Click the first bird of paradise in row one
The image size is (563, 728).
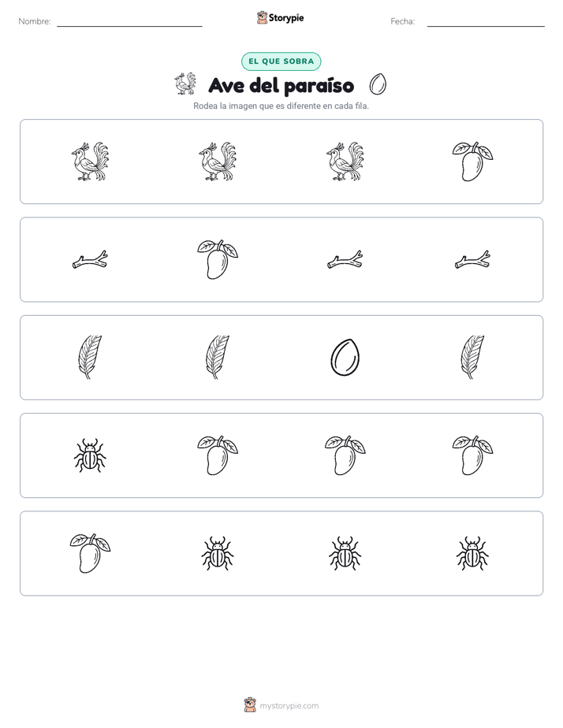coord(90,162)
